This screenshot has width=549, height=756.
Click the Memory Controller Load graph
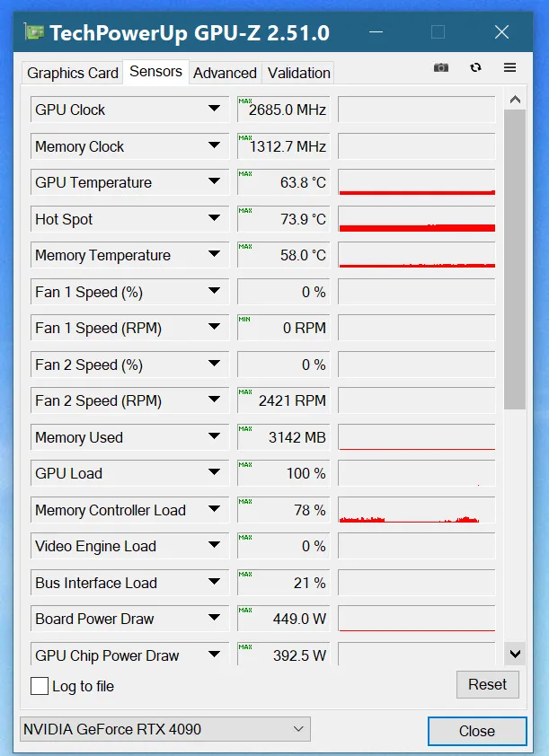(416, 510)
